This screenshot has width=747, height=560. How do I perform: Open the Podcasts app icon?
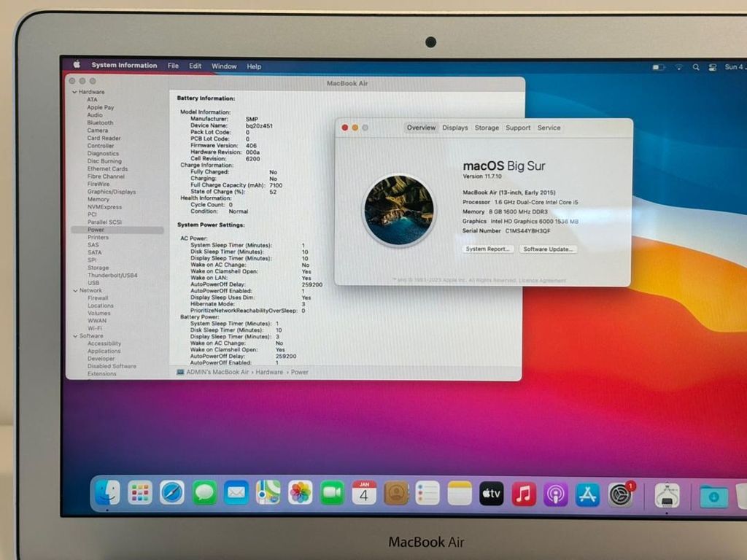click(555, 494)
